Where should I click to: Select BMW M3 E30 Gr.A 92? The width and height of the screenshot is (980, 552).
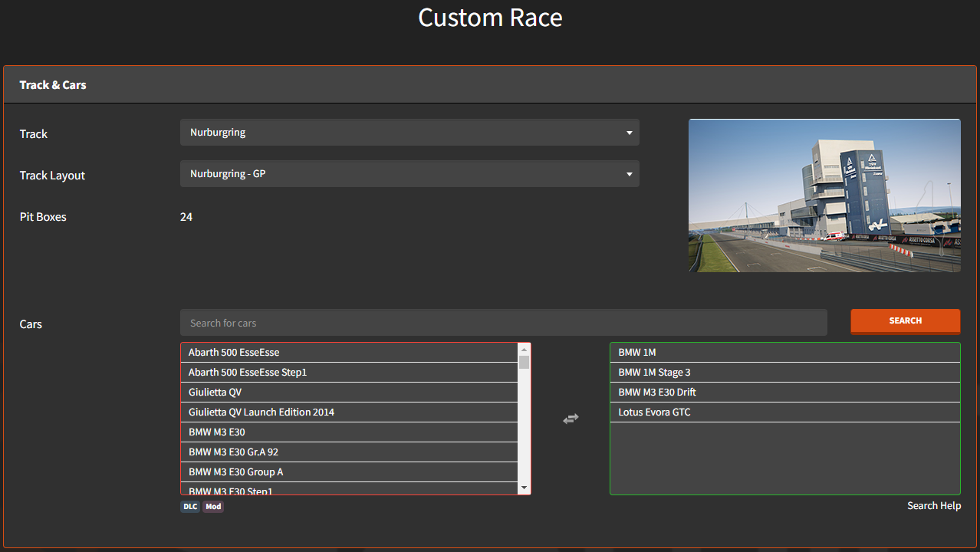click(350, 452)
